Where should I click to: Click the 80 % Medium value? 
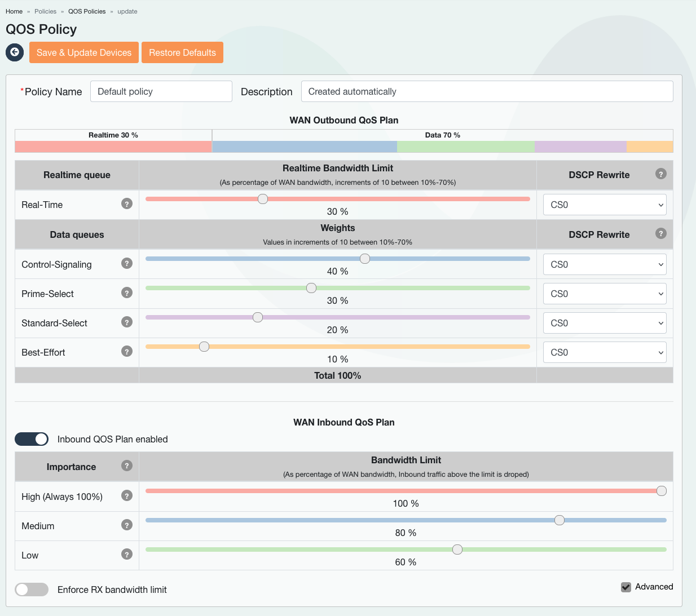point(406,533)
